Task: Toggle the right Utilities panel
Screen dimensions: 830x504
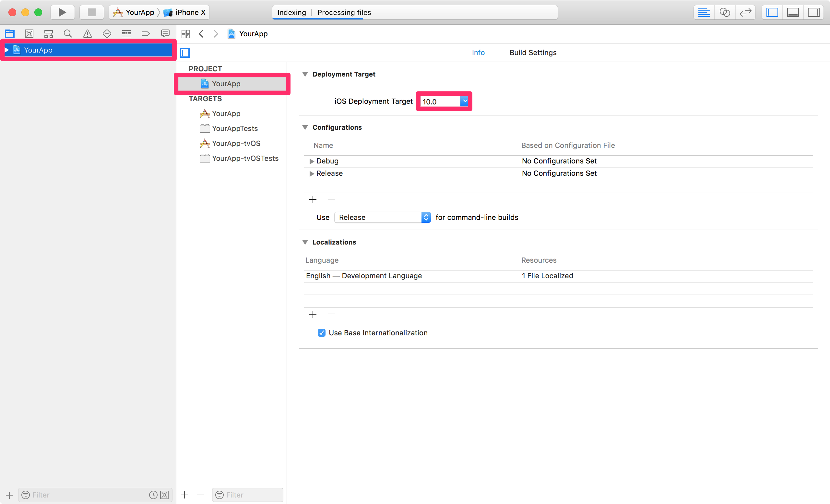Action: pos(813,12)
